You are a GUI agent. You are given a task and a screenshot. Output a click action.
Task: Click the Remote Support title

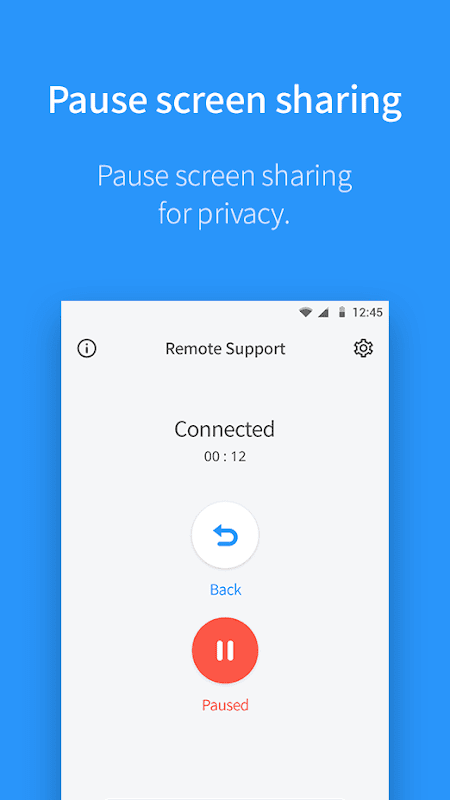click(225, 349)
